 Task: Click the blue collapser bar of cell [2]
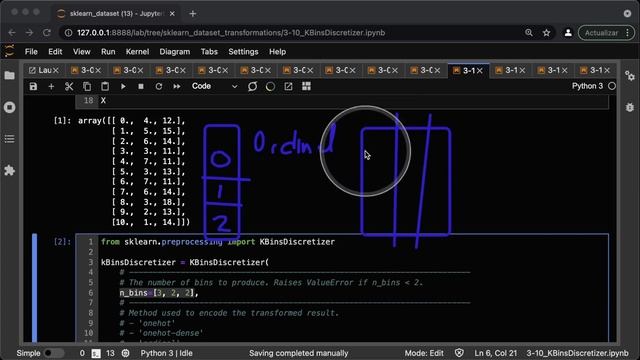35,288
